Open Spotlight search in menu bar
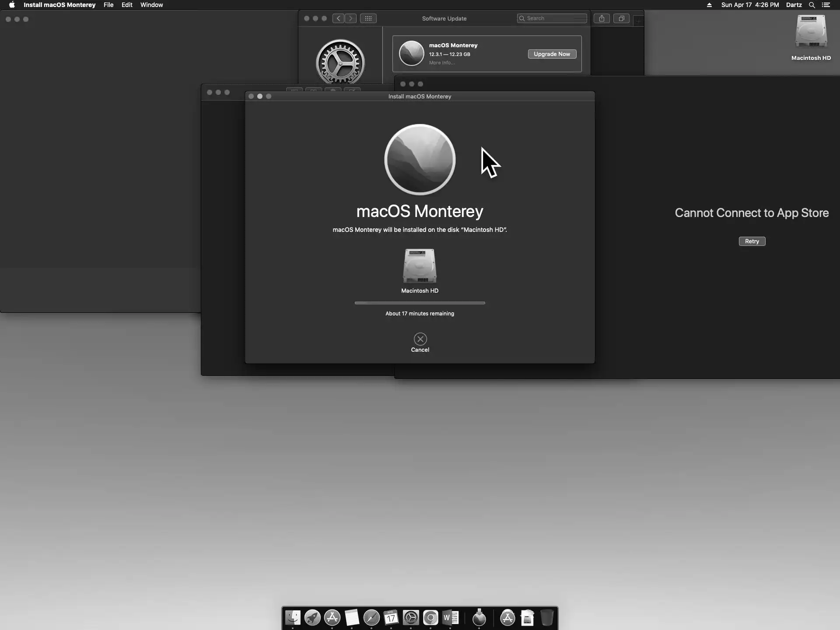The width and height of the screenshot is (840, 630). 812,5
